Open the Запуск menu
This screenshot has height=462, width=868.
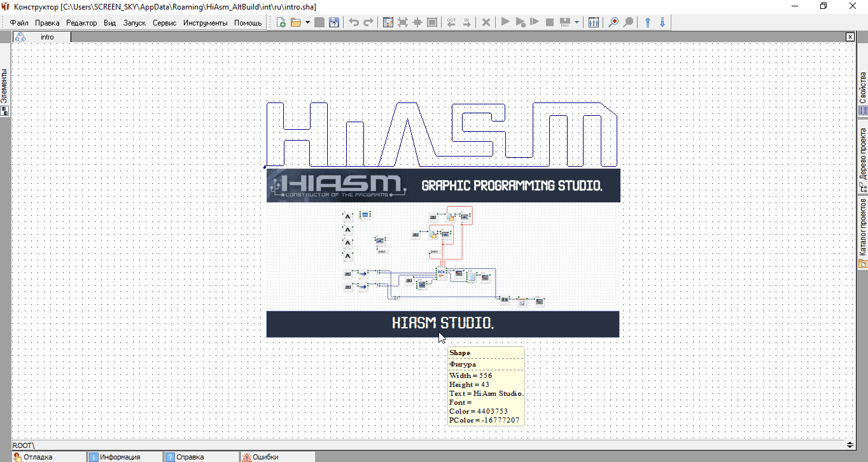point(134,23)
